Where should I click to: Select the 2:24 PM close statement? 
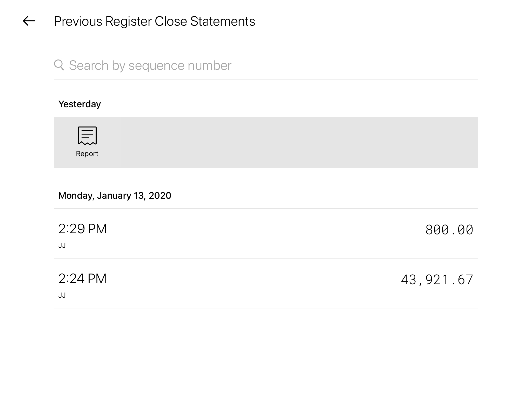(82, 279)
